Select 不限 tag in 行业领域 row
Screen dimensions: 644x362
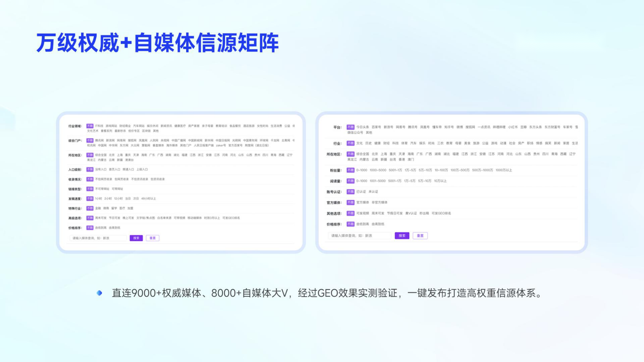90,126
